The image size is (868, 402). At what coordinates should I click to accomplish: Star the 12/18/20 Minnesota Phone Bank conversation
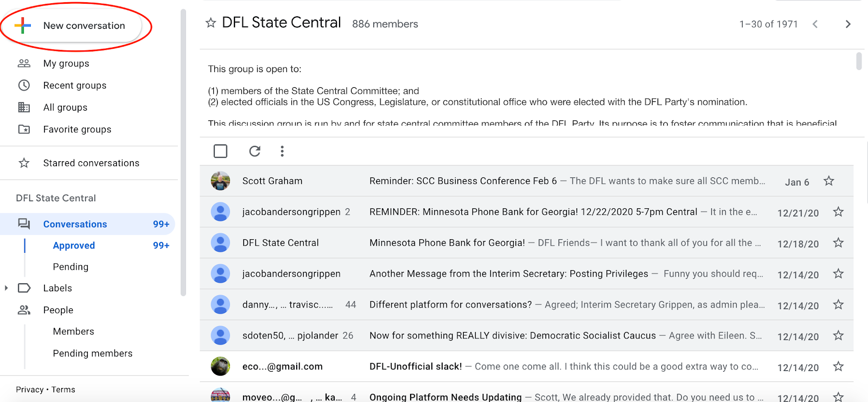(x=838, y=243)
